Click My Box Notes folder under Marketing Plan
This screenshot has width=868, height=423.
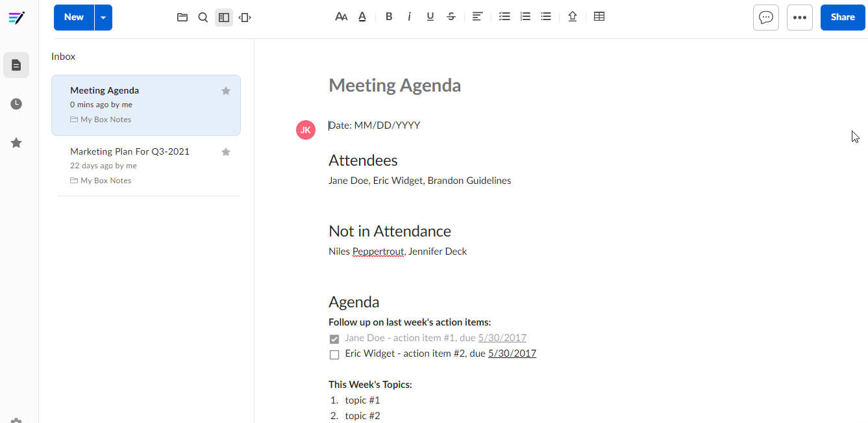point(101,181)
